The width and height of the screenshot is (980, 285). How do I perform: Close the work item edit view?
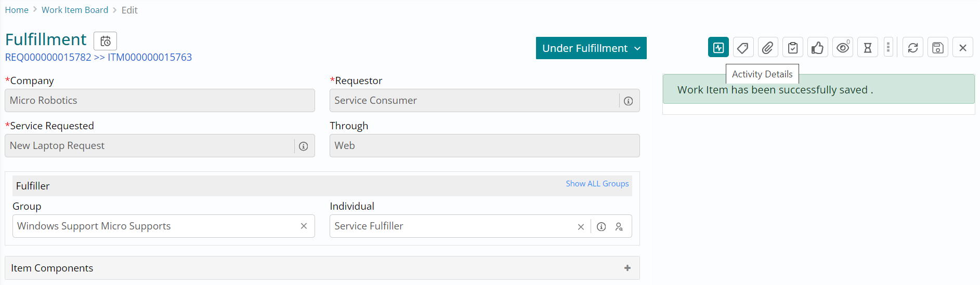point(963,48)
